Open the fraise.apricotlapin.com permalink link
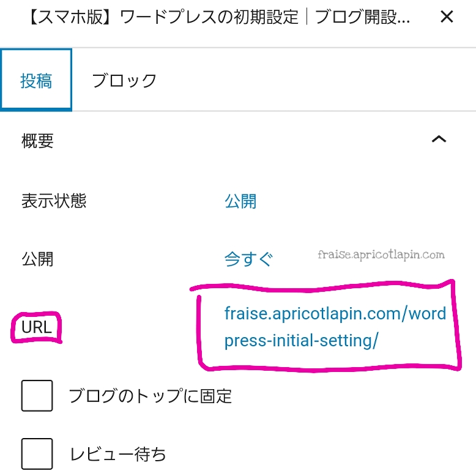 [335, 327]
